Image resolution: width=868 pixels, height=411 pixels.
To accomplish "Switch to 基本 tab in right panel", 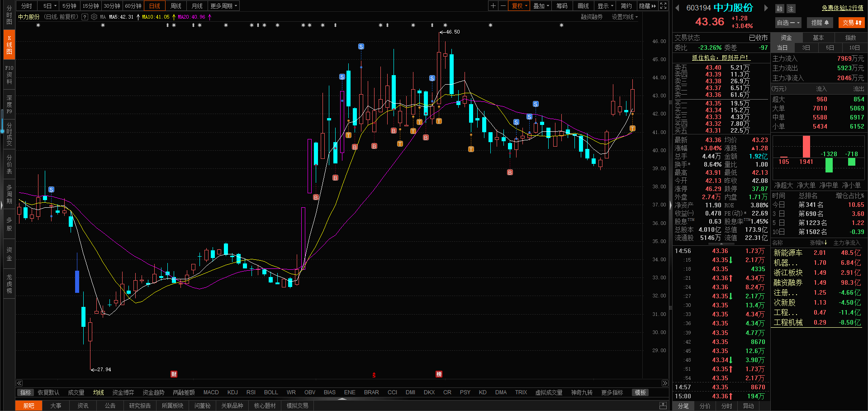I will 818,38.
